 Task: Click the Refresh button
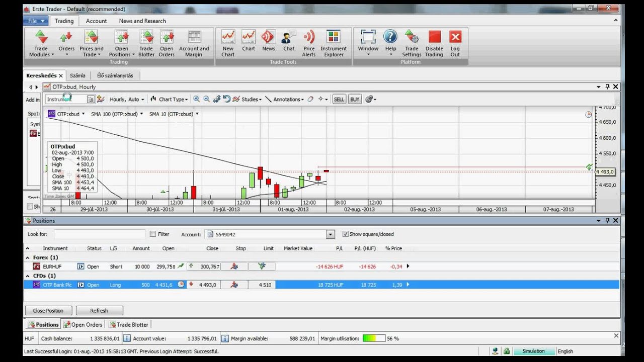pos(99,311)
